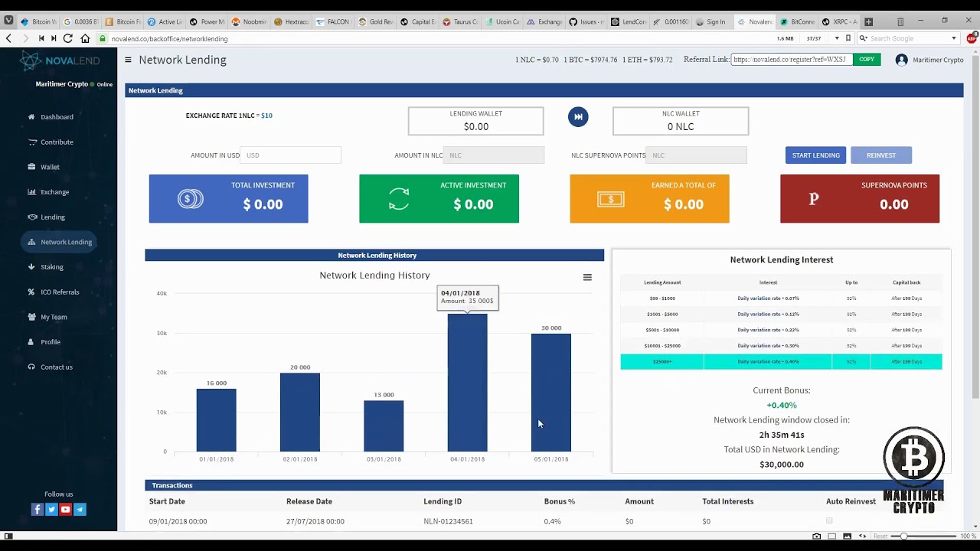Click the Total Investment coins icon
Viewport: 980px width, 551px height.
(x=191, y=199)
